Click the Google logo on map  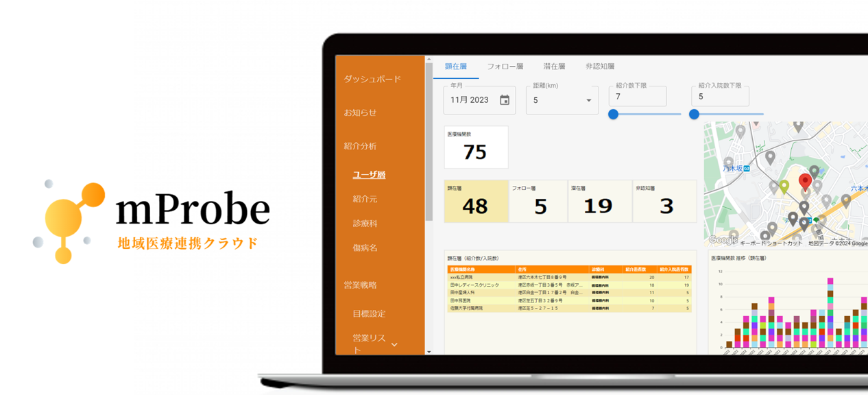[723, 240]
